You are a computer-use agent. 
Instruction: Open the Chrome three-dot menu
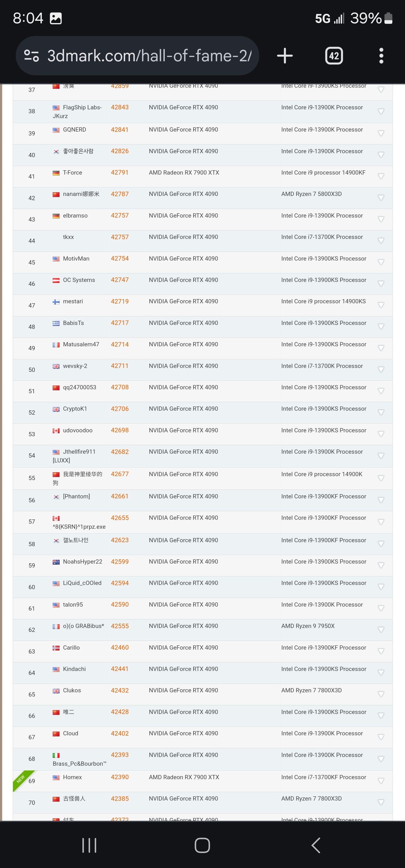[x=381, y=56]
